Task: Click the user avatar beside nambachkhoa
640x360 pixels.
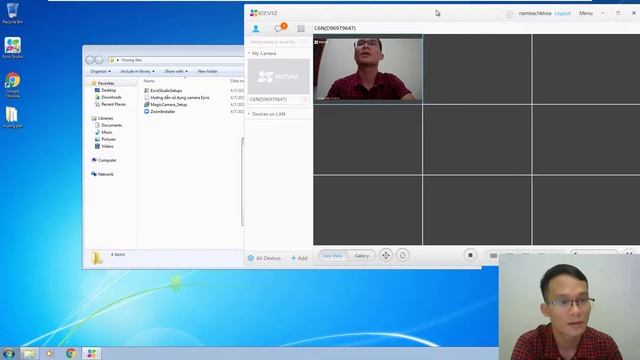Action: pos(509,13)
